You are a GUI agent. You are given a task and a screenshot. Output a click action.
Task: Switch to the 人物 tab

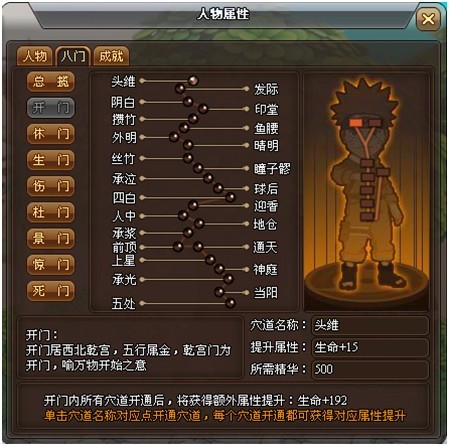tap(35, 56)
